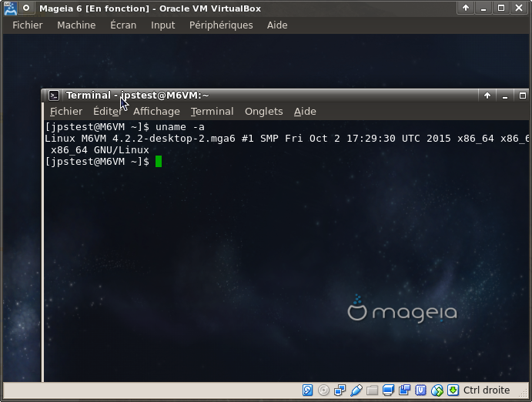Click the hard disk activity icon
This screenshot has width=532, height=402.
(x=307, y=390)
